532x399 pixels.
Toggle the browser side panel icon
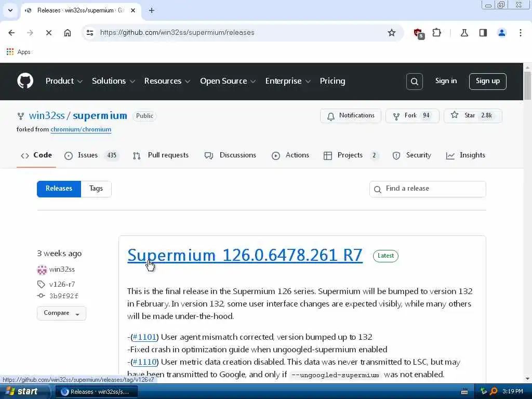click(x=483, y=33)
